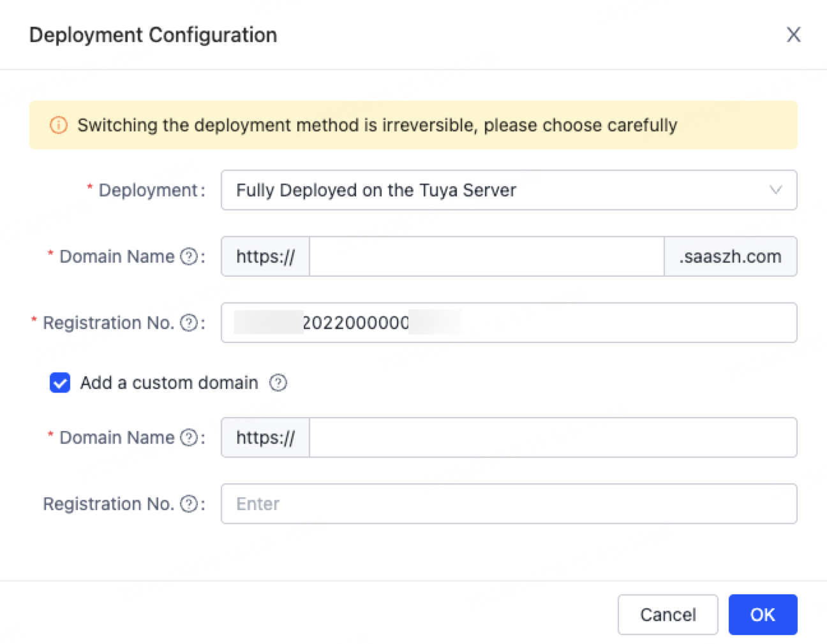This screenshot has height=644, width=827.
Task: Click the irreversible deployment warning message
Action: 377,125
